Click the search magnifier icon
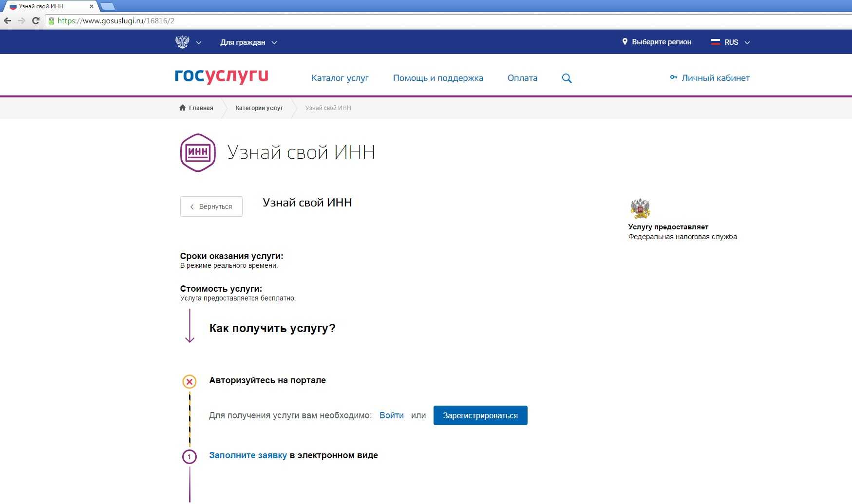The height and width of the screenshot is (504, 852). pyautogui.click(x=567, y=78)
